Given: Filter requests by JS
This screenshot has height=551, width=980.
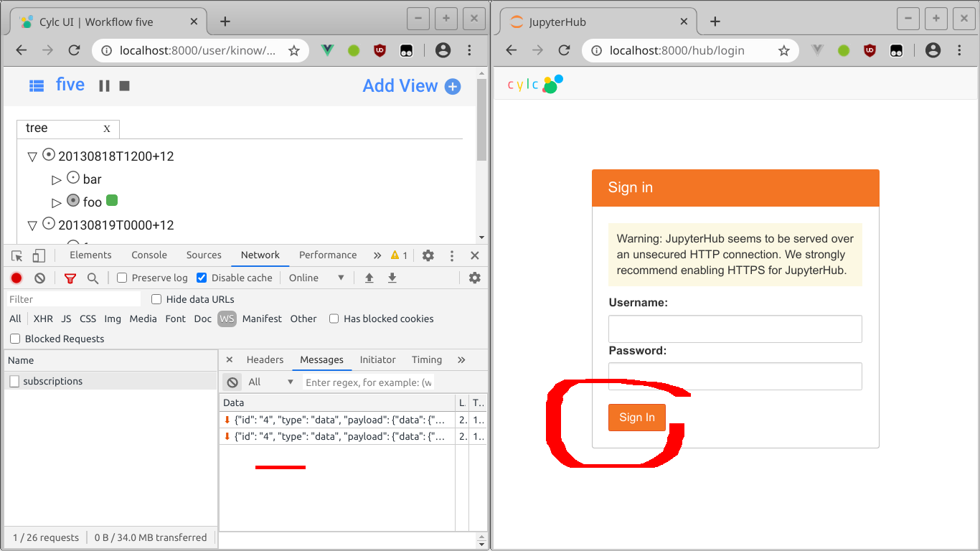Looking at the screenshot, I should point(66,319).
